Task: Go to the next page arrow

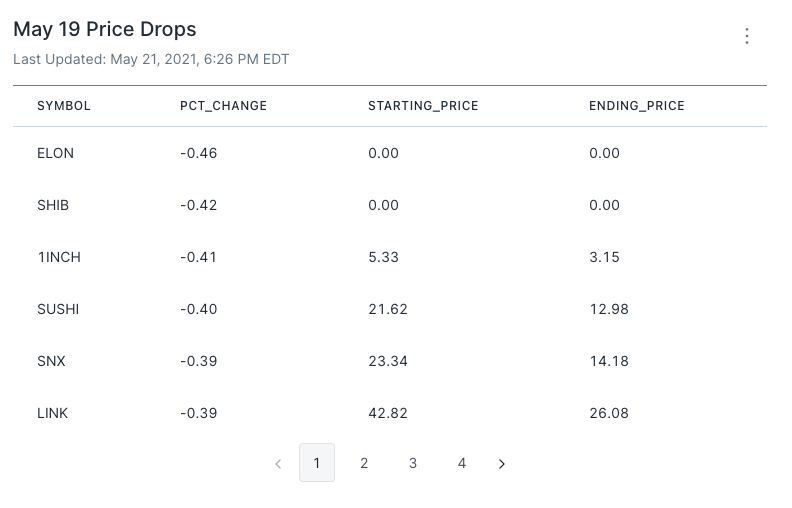Action: click(x=502, y=464)
